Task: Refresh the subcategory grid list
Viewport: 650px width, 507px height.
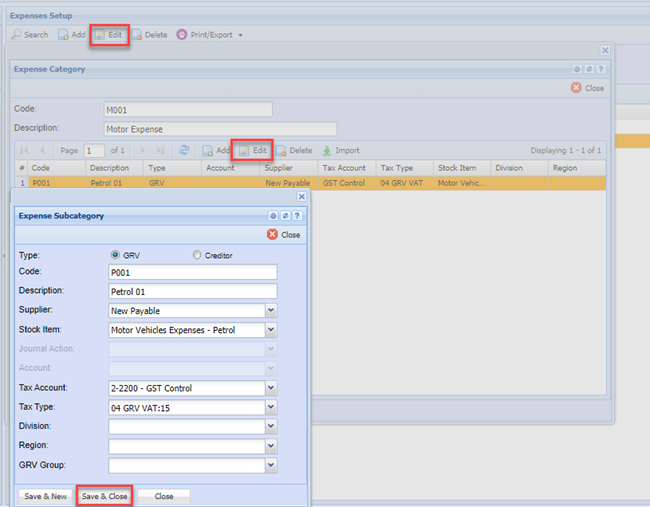Action: [x=184, y=150]
